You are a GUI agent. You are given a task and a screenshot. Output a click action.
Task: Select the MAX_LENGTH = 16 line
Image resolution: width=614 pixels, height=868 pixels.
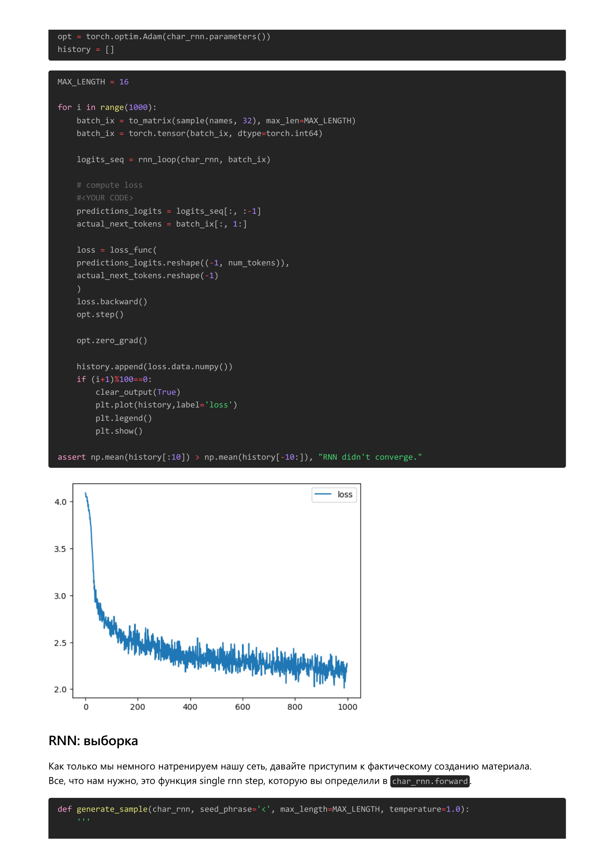93,82
